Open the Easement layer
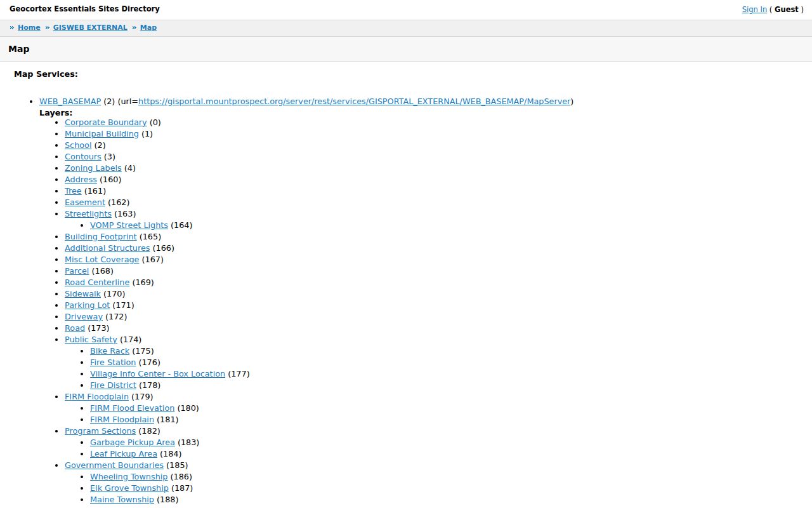This screenshot has height=508, width=812. click(85, 203)
